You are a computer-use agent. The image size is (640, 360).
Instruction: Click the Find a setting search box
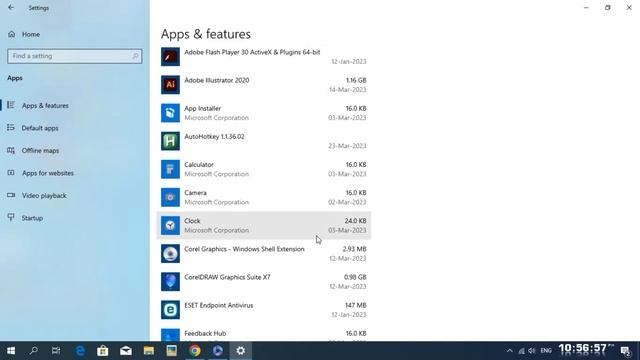pos(75,56)
